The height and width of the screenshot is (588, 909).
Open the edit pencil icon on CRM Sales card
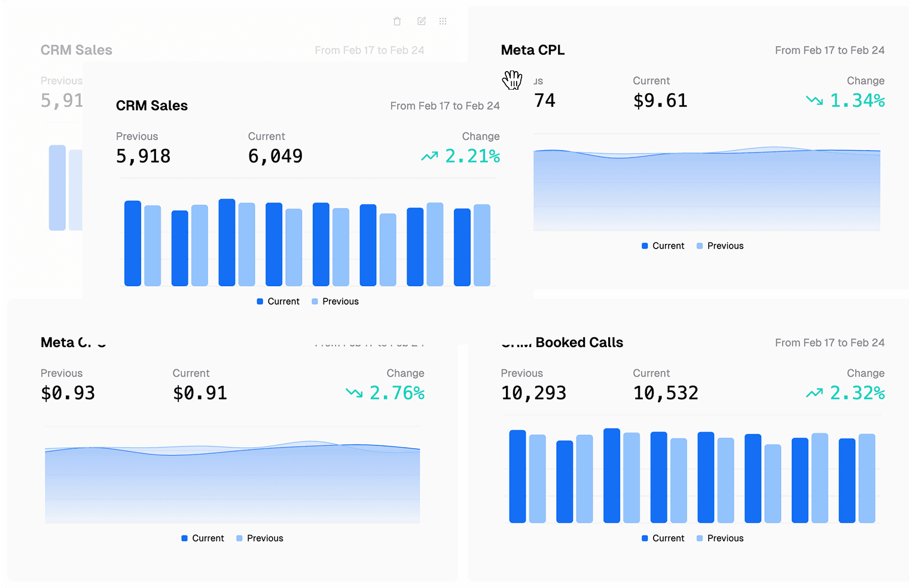pos(420,21)
